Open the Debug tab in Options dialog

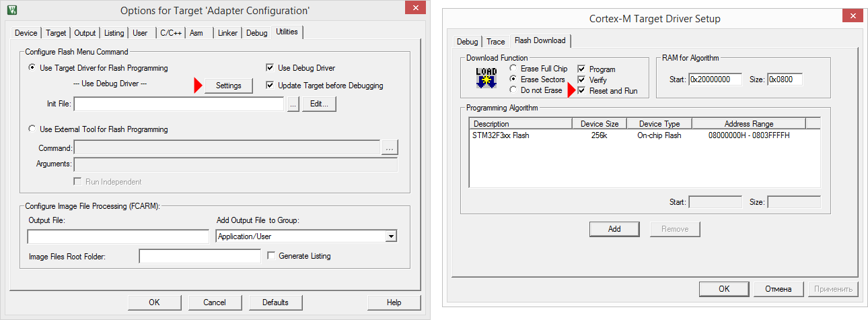(x=256, y=33)
